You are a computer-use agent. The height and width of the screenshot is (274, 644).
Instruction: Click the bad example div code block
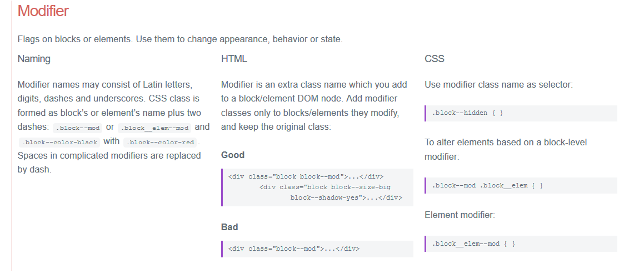pyautogui.click(x=317, y=249)
